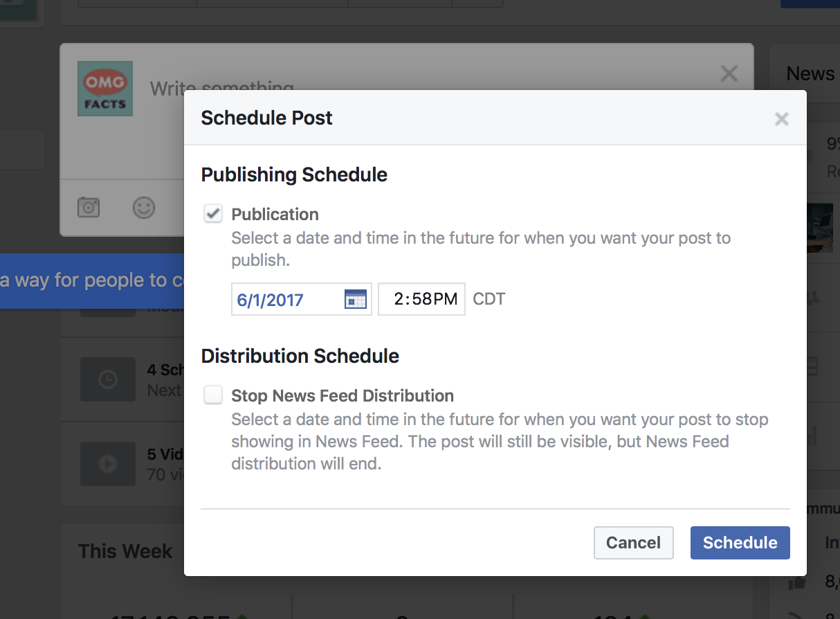840x619 pixels.
Task: Edit the 2:58PM time field
Action: [x=421, y=299]
